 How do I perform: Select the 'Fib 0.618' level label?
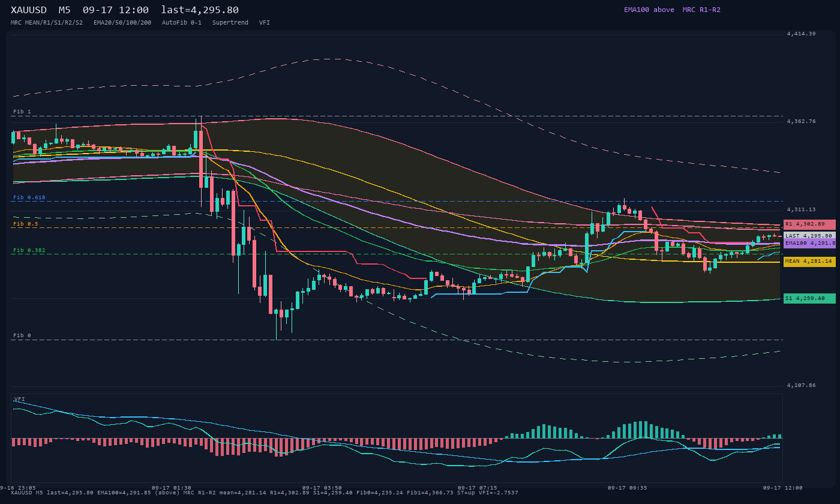[x=29, y=197]
